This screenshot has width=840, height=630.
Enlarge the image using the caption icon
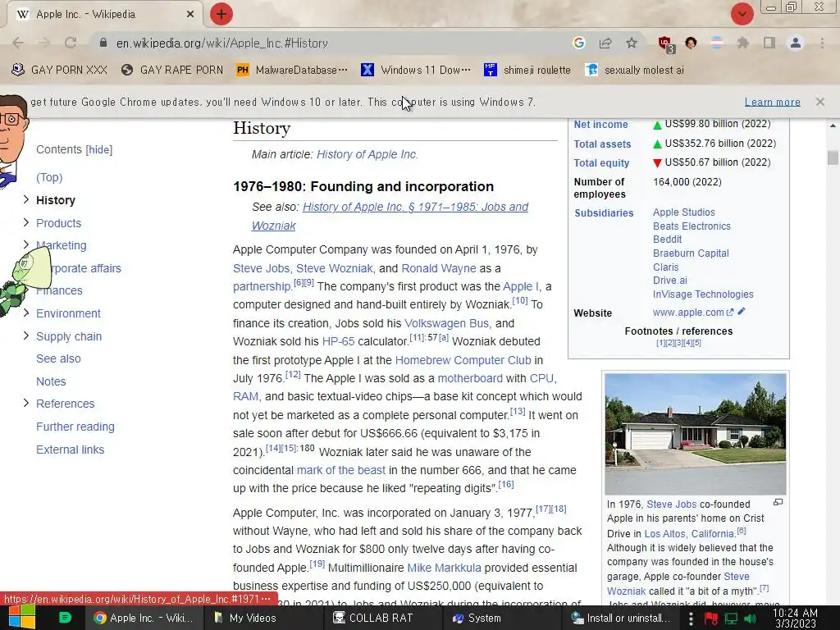(x=778, y=503)
